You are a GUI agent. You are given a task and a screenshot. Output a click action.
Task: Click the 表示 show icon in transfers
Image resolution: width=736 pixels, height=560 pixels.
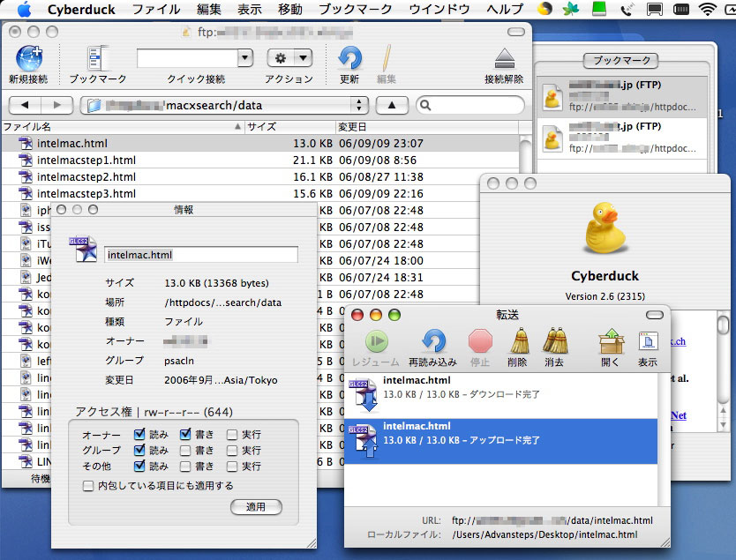click(x=648, y=341)
